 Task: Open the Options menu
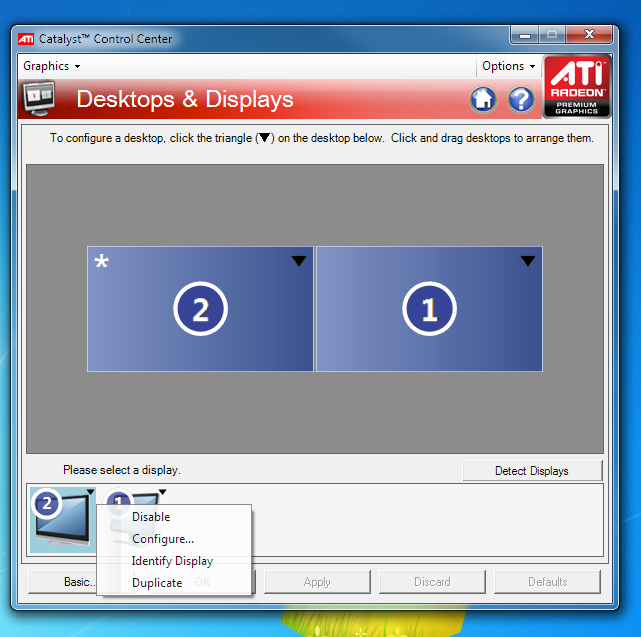[x=509, y=66]
